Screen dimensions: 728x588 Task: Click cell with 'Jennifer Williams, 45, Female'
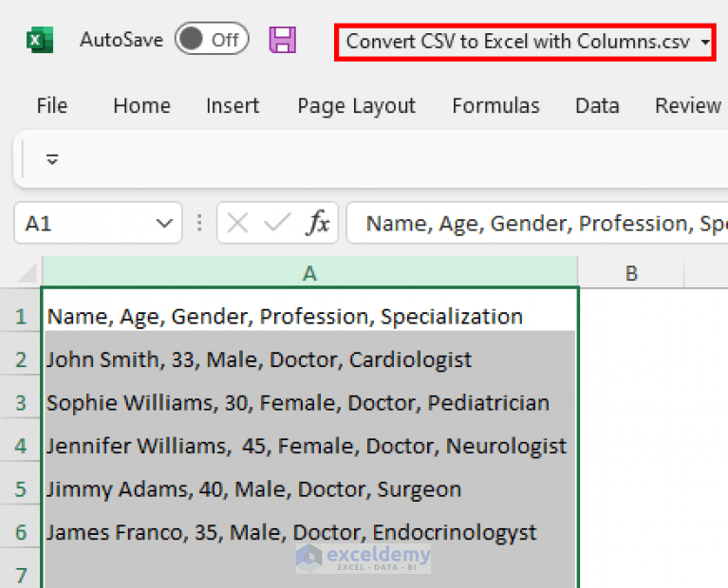(x=309, y=439)
